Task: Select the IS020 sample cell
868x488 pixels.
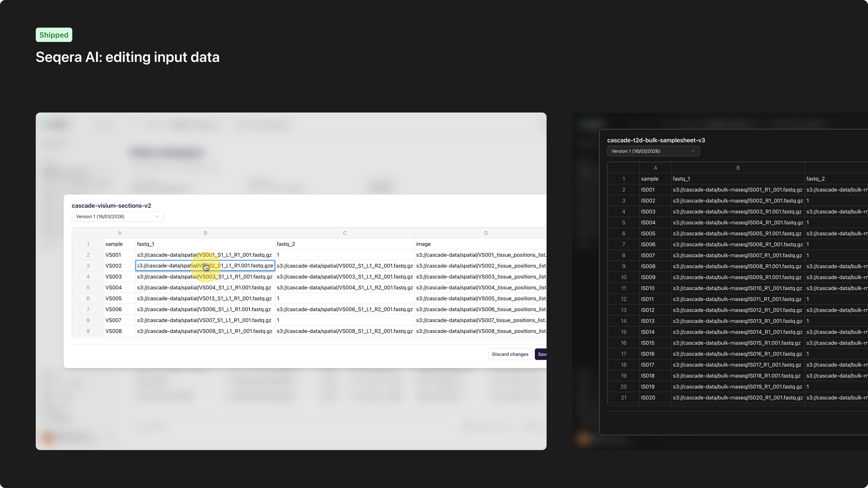Action: pyautogui.click(x=648, y=398)
